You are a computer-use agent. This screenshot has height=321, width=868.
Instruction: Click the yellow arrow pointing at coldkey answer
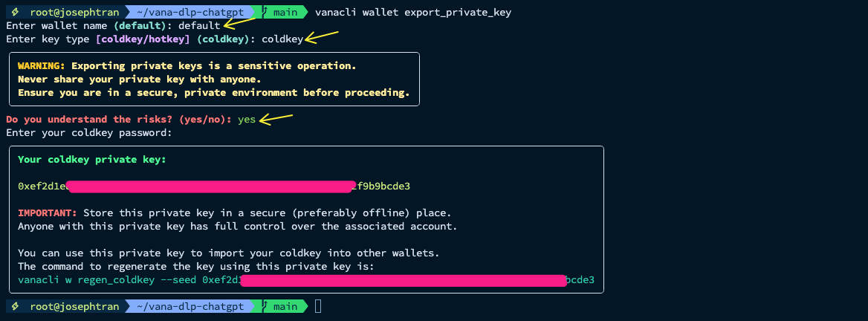click(322, 37)
